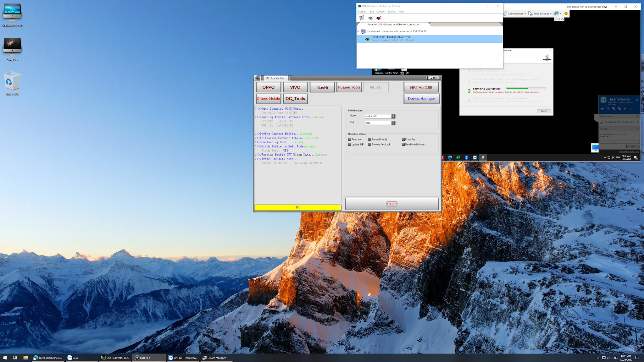
Task: Click the computer icon beside Established connection
Action: click(x=364, y=31)
